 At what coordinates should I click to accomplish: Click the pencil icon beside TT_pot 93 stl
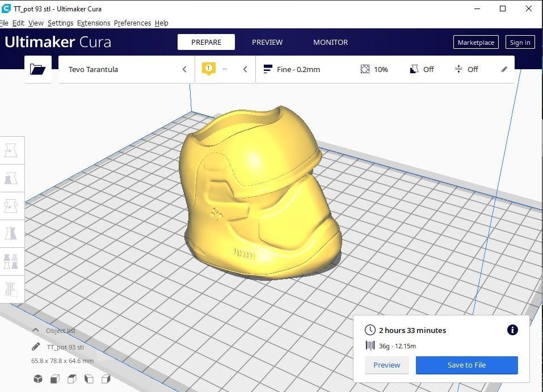tap(36, 346)
